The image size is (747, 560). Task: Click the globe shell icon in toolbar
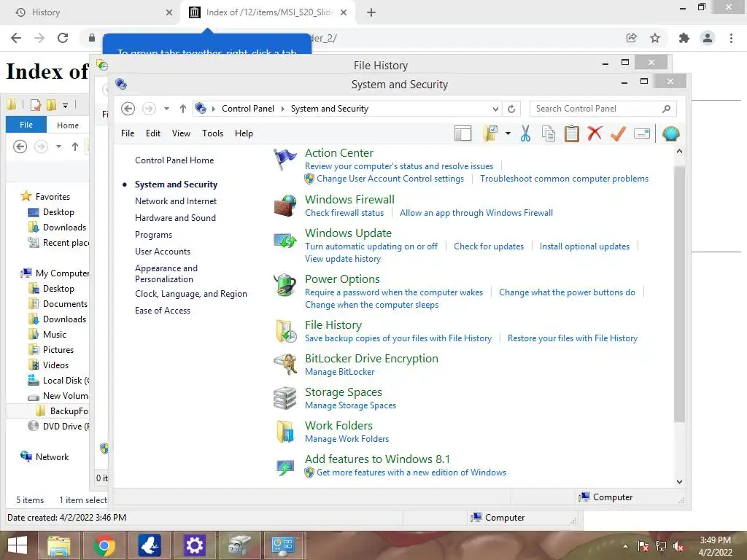click(670, 134)
